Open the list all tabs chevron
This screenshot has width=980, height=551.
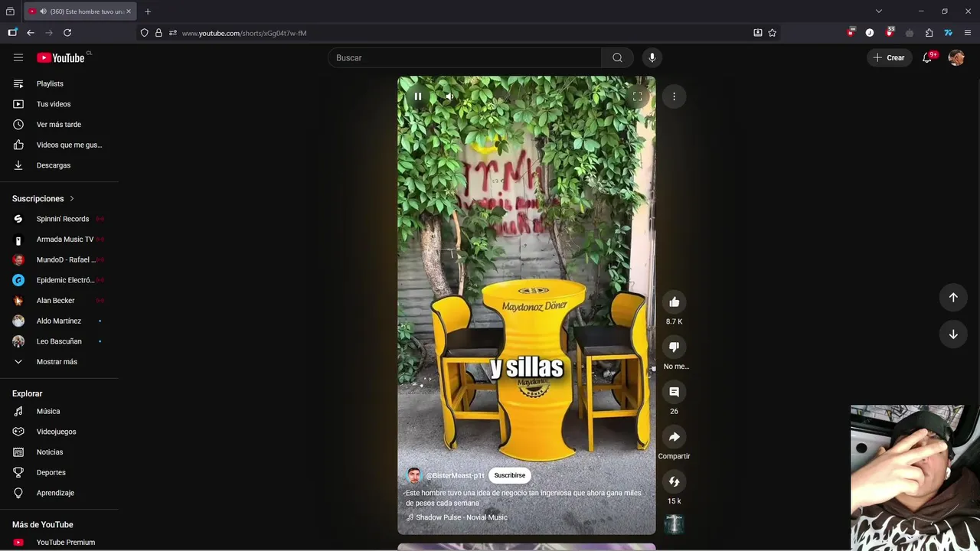879,11
